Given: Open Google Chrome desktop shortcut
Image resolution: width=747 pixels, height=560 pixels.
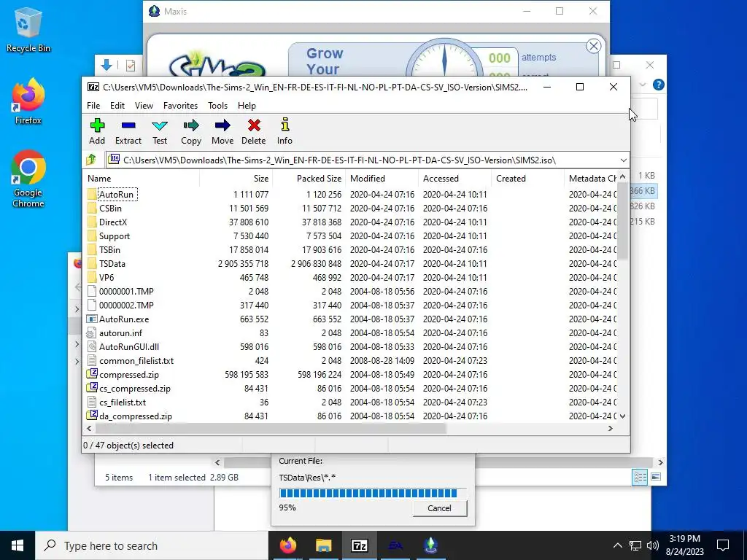Looking at the screenshot, I should click(x=28, y=179).
